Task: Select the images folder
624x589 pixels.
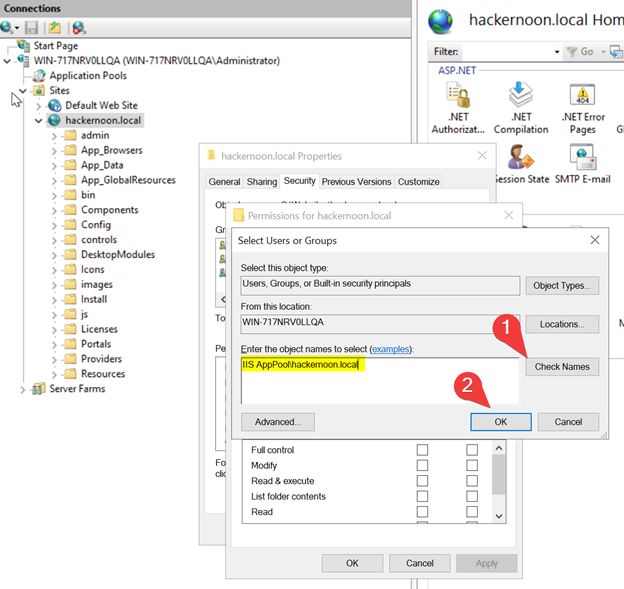Action: click(x=97, y=285)
